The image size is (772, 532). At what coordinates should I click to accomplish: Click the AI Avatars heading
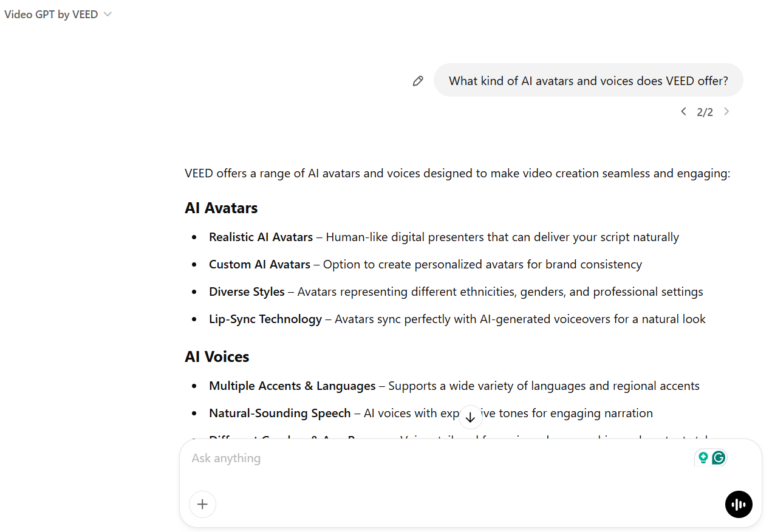[221, 208]
